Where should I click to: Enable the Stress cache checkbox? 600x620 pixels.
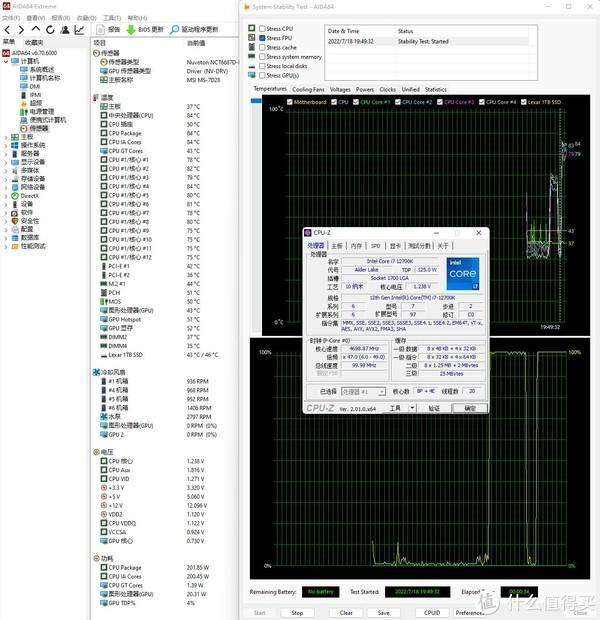click(x=262, y=47)
